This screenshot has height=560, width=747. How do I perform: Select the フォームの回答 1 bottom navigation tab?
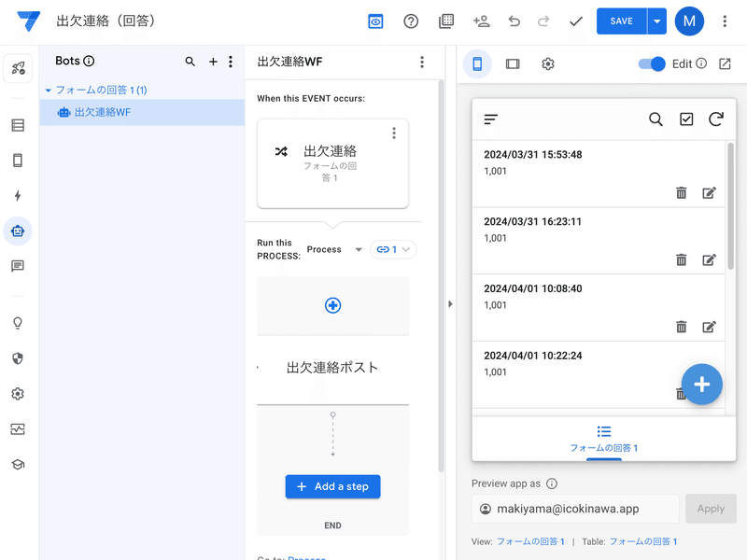click(603, 439)
